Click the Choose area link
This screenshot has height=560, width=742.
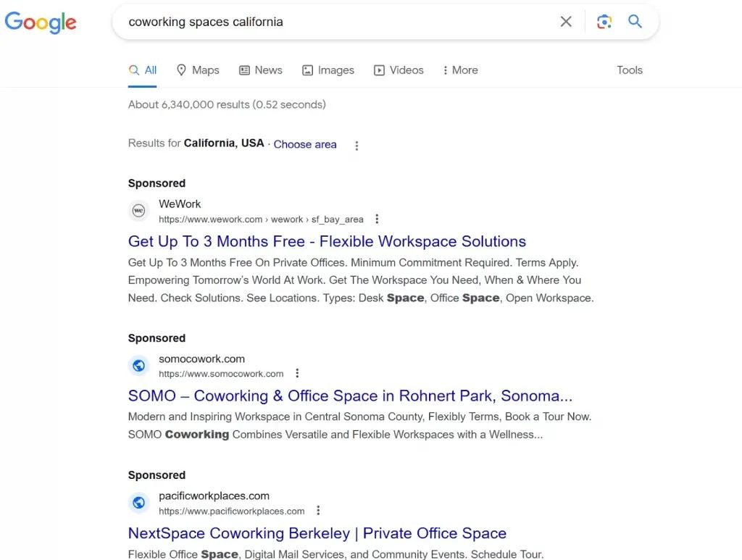point(305,144)
